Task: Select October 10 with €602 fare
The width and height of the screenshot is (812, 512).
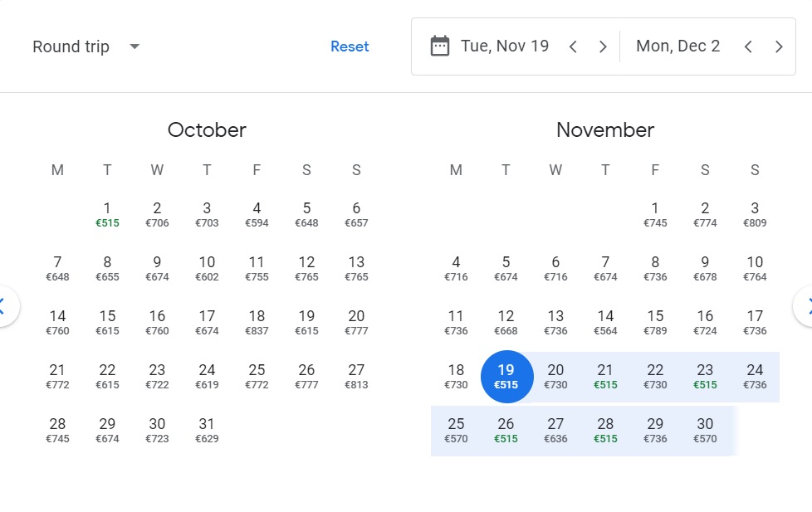Action: coord(207,268)
